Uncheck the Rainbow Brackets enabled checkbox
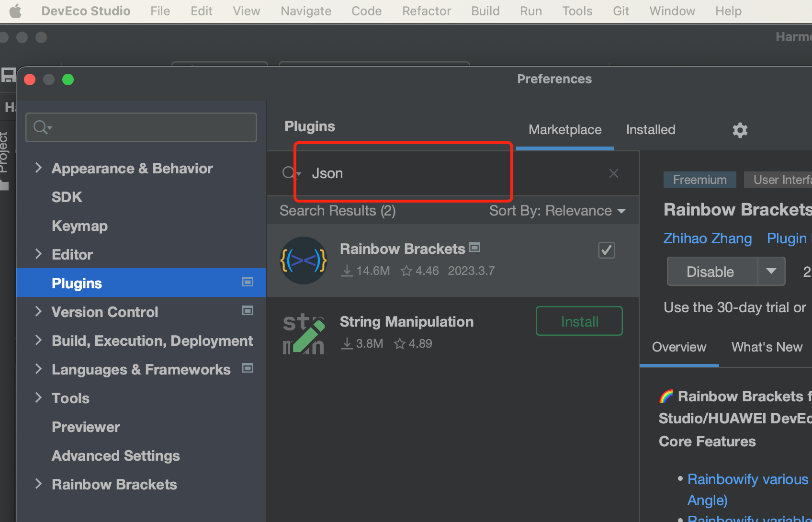This screenshot has width=812, height=522. coord(607,250)
